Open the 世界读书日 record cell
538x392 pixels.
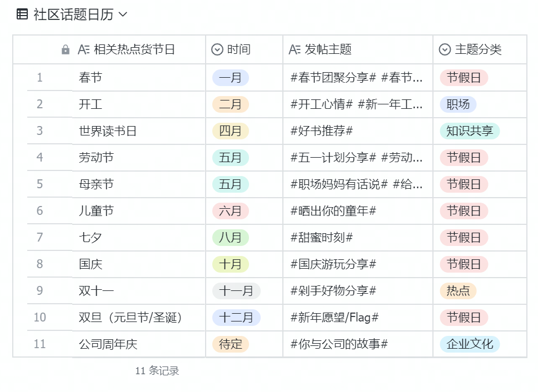[x=138, y=131]
